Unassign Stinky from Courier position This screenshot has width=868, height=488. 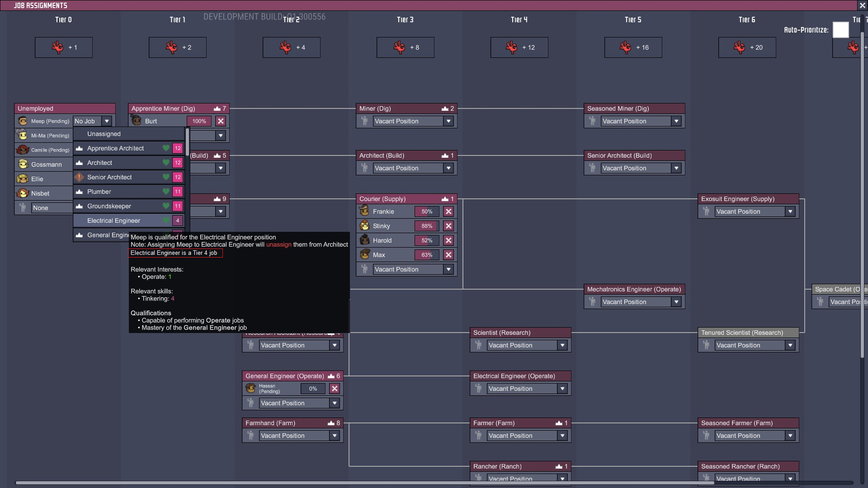[448, 226]
